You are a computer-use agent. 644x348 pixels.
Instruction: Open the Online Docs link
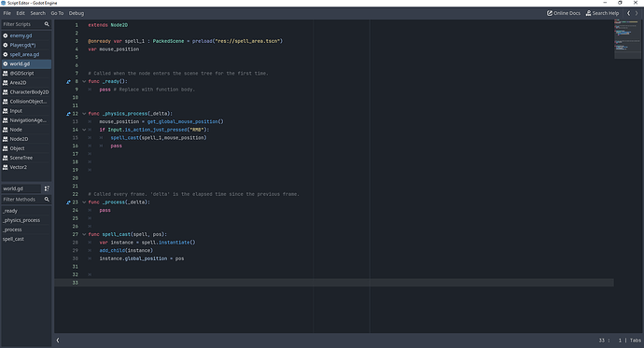tap(563, 13)
